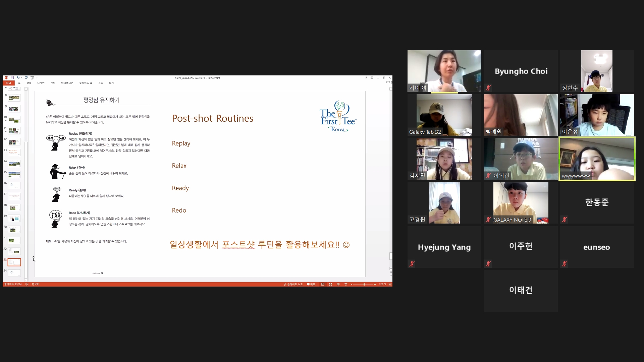
Task: Click the Redo/Repeat icon
Action: point(26,78)
